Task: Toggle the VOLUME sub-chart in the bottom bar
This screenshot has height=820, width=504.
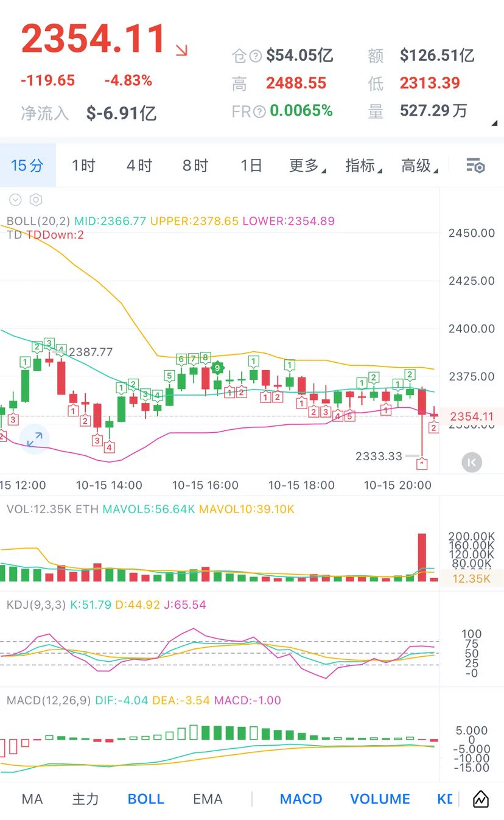Action: (380, 799)
